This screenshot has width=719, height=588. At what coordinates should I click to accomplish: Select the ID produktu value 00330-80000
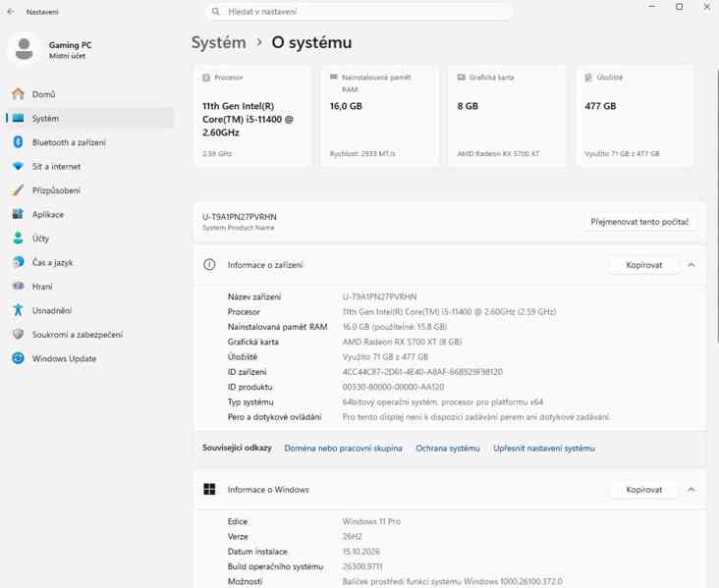(393, 387)
